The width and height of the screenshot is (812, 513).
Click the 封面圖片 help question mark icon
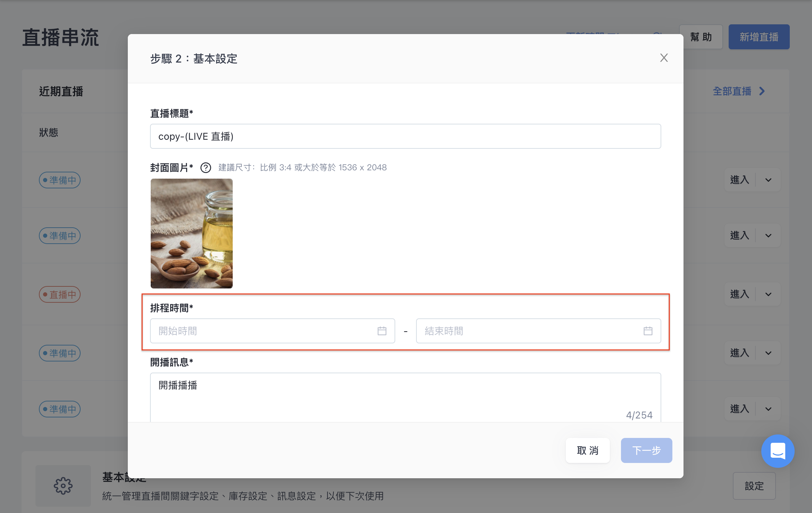click(206, 168)
